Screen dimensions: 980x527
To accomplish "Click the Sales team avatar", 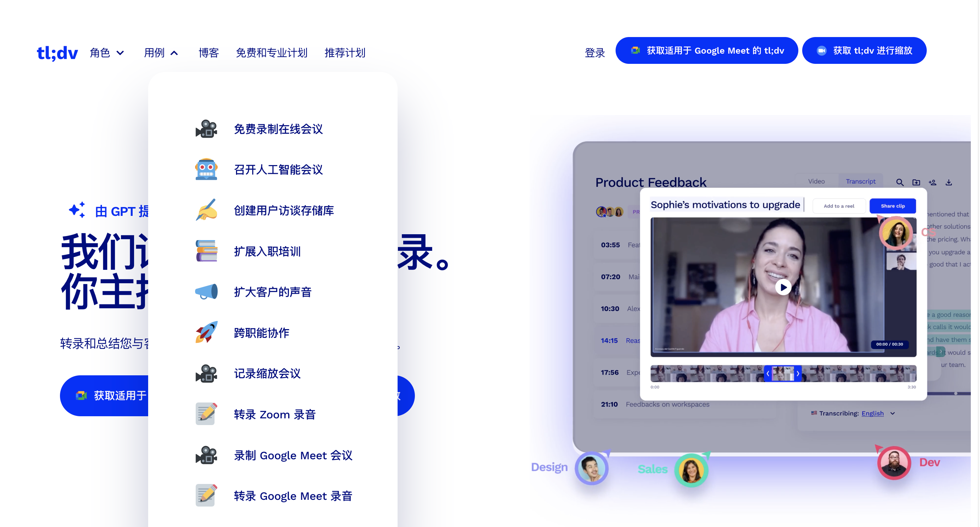I will [x=691, y=470].
